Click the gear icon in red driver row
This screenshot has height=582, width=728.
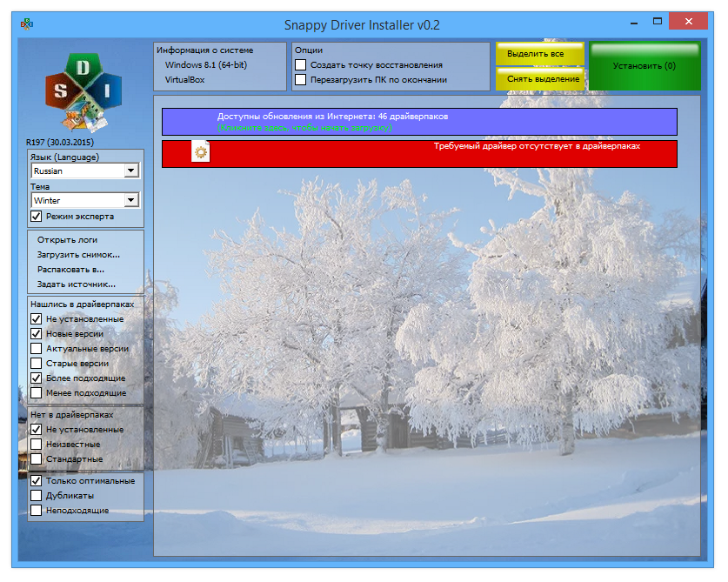201,153
